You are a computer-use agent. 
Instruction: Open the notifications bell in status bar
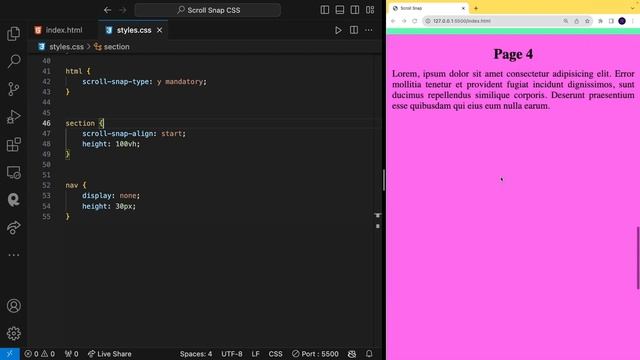pyautogui.click(x=369, y=354)
